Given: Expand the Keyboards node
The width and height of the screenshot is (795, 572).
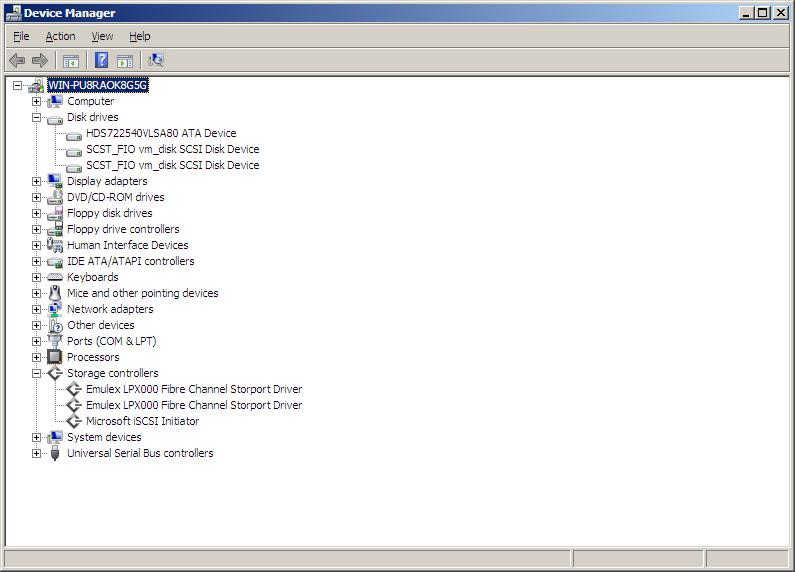Looking at the screenshot, I should 37,277.
